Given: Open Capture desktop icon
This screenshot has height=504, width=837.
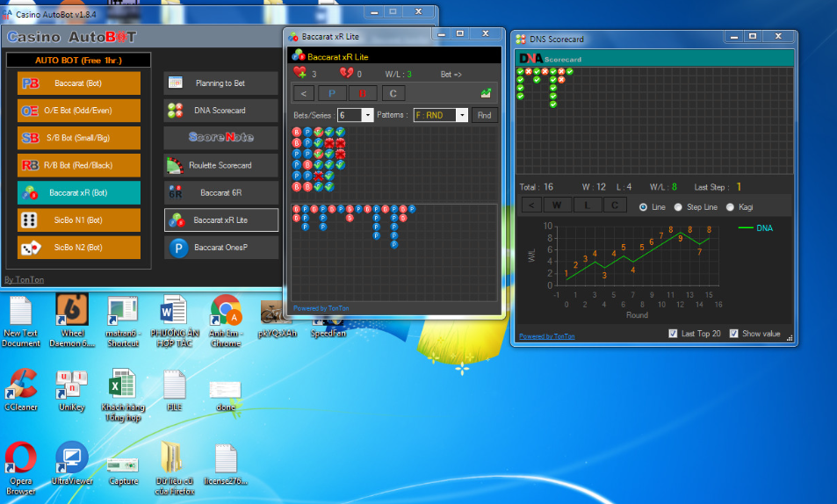Looking at the screenshot, I should coord(123,471).
